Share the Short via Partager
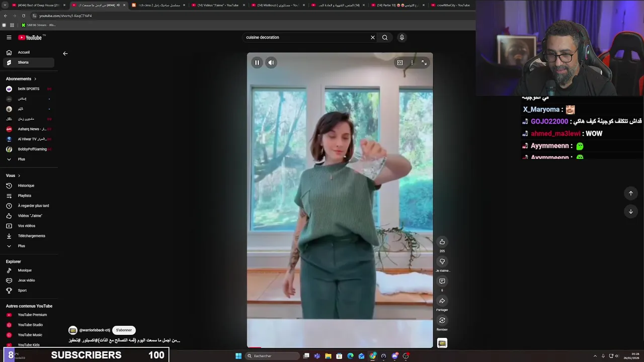The image size is (644, 362). 442,301
